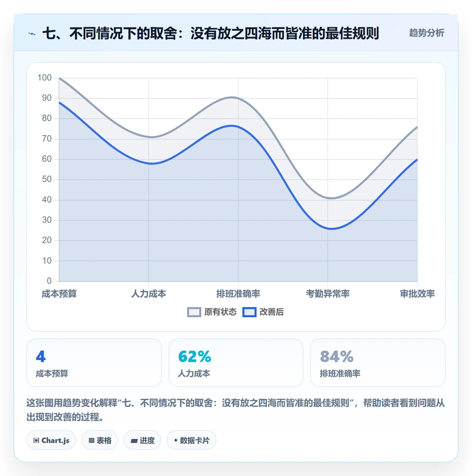Open the stat card showing 62%
Screen dimensions: 472x476
[x=236, y=363]
